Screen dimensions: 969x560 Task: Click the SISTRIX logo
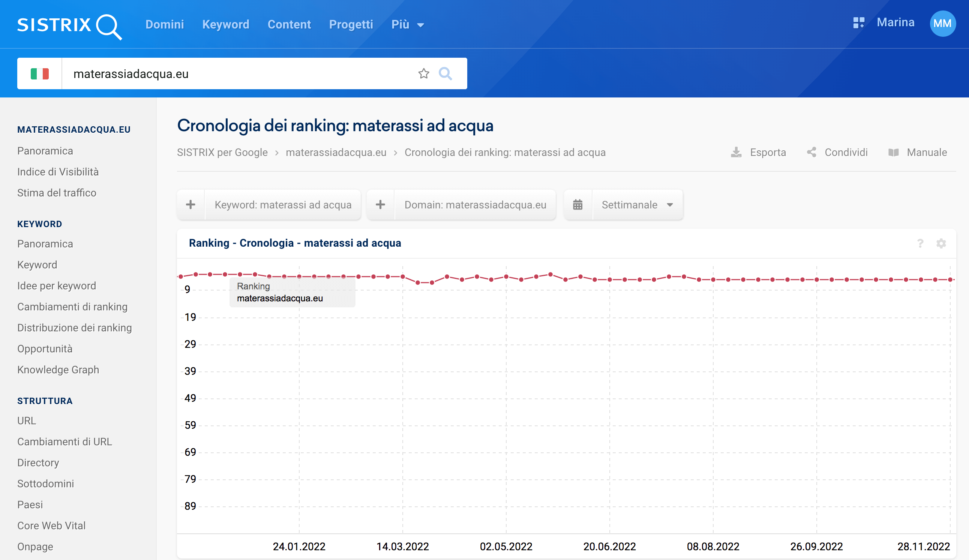coord(70,26)
